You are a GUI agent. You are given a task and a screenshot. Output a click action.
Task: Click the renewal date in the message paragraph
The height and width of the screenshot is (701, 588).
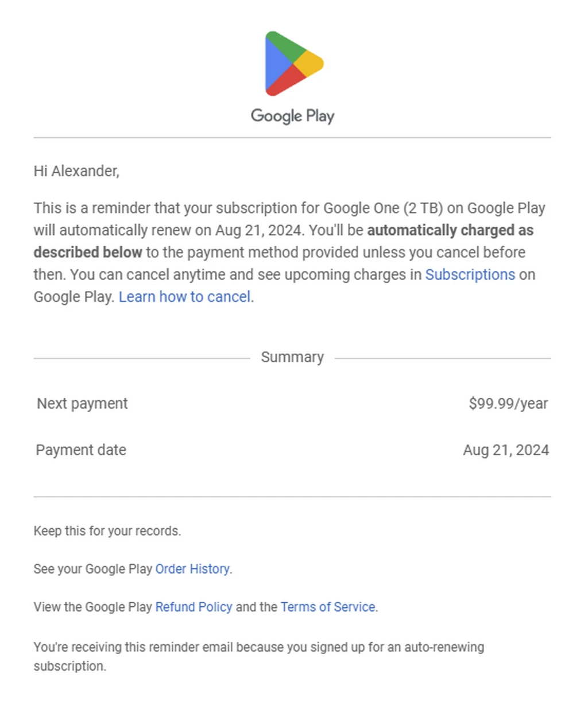[x=258, y=230]
